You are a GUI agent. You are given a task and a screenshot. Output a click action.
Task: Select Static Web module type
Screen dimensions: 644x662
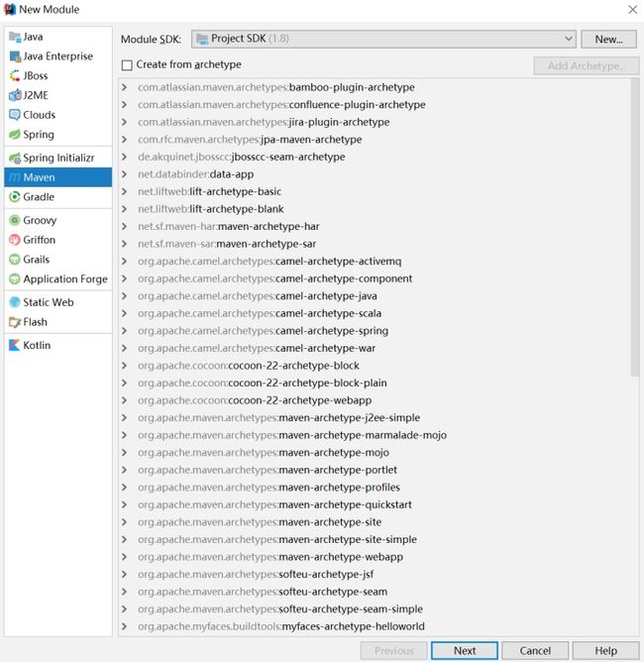[49, 302]
